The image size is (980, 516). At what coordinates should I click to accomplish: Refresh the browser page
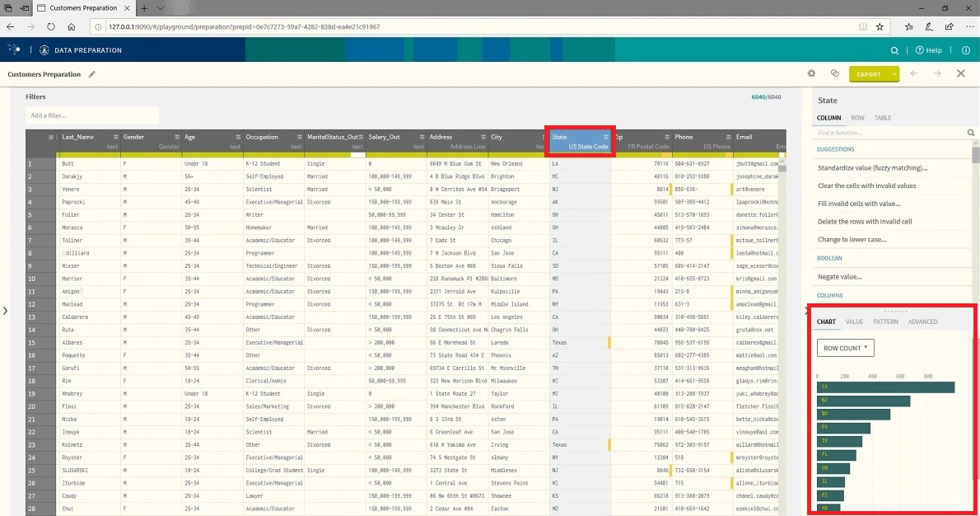pos(50,27)
